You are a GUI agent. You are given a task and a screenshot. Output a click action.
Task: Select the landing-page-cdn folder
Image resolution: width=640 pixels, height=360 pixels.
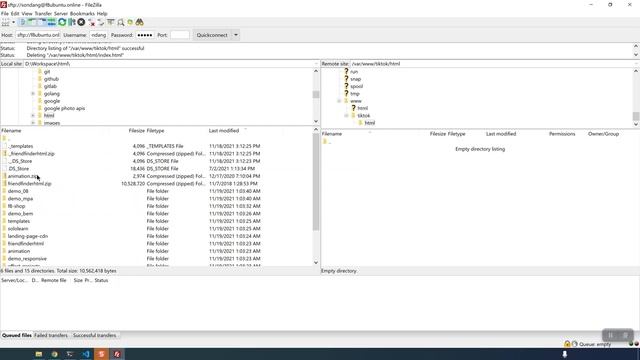(28, 236)
